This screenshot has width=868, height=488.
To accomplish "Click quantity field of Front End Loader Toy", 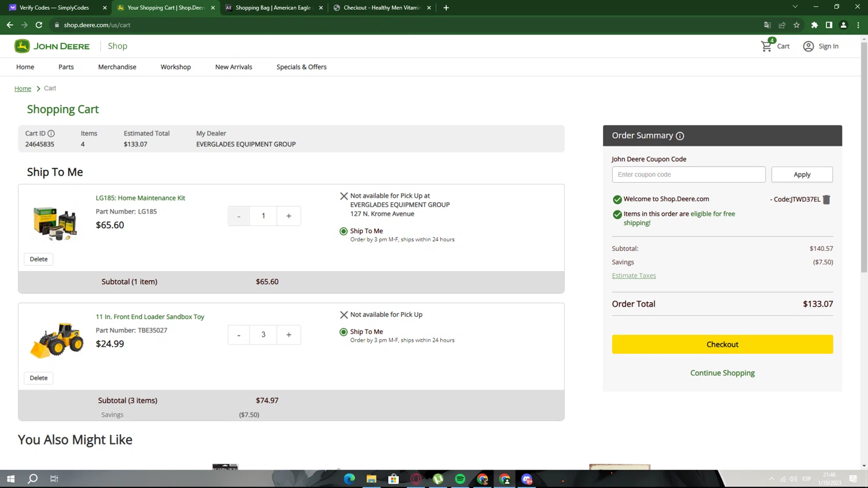I will (x=263, y=335).
